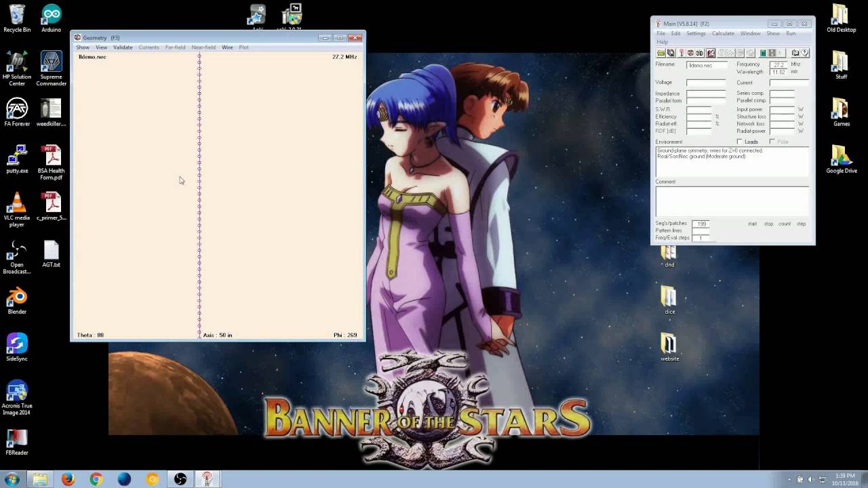Screen dimensions: 868x488
Task: Open the View menu in Geometry window
Action: point(101,47)
